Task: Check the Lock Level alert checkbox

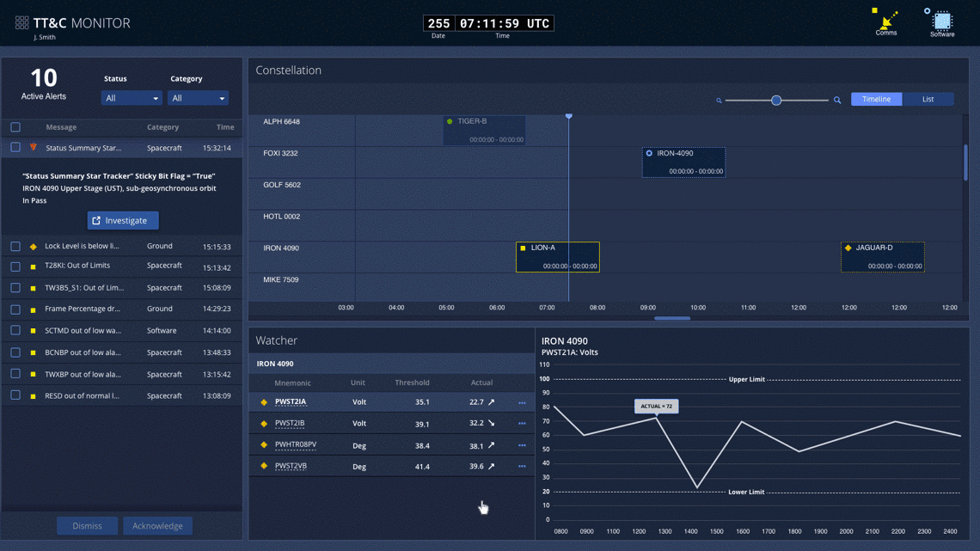Action: click(15, 247)
